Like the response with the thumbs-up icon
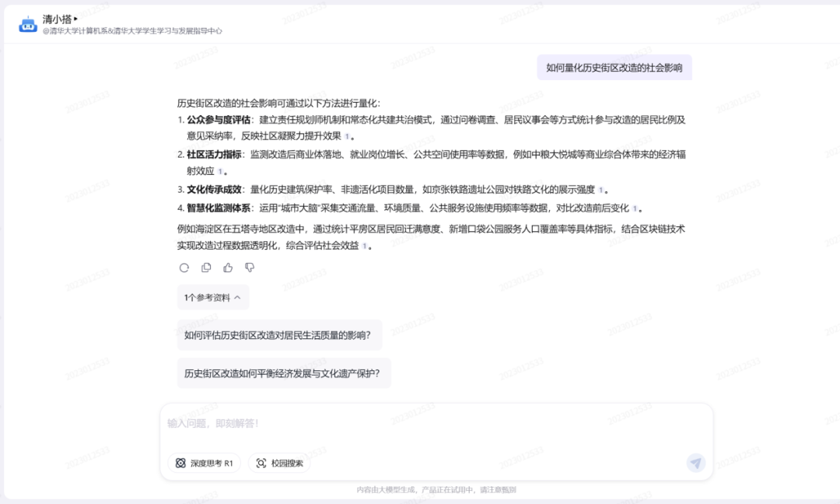 (227, 268)
